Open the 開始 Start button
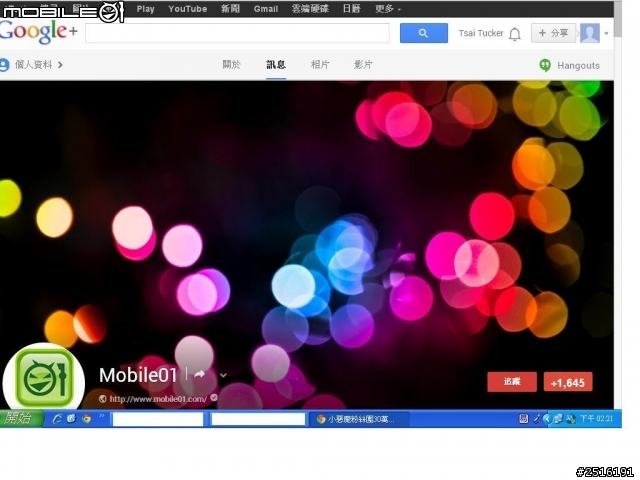The width and height of the screenshot is (640, 480). (21, 418)
